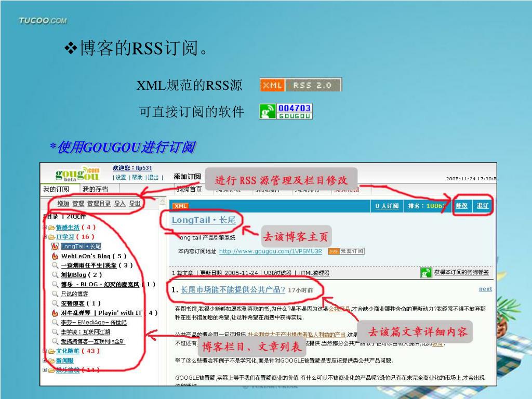This screenshot has width=532, height=399.
Task: Open the LongTail・长尾 blog title link
Action: pyautogui.click(x=204, y=220)
